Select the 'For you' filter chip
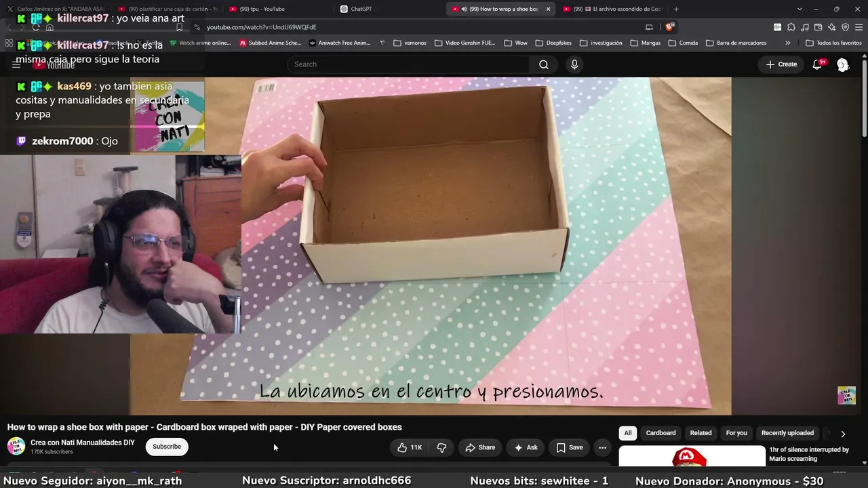The image size is (868, 488). [x=736, y=433]
